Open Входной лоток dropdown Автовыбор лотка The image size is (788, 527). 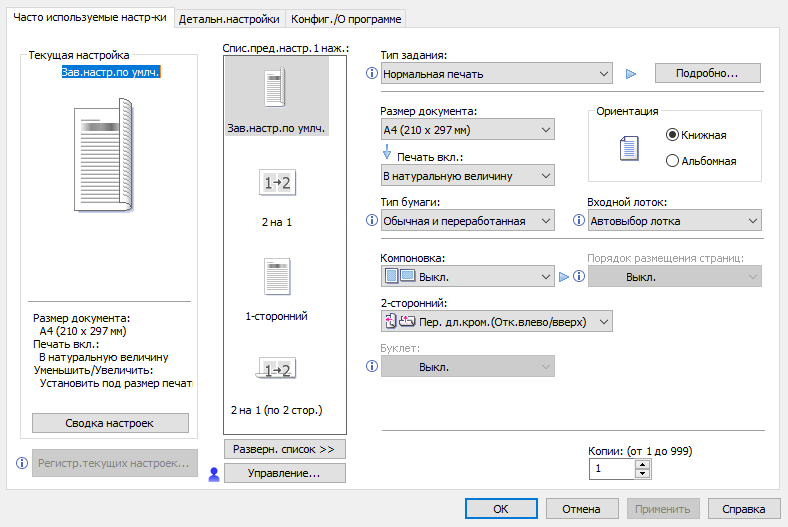click(x=674, y=221)
